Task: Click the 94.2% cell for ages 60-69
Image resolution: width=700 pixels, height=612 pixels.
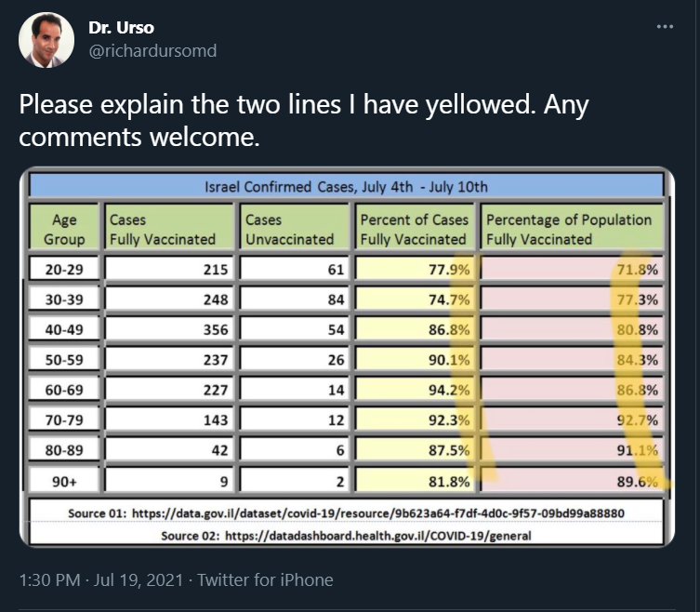Action: (415, 390)
